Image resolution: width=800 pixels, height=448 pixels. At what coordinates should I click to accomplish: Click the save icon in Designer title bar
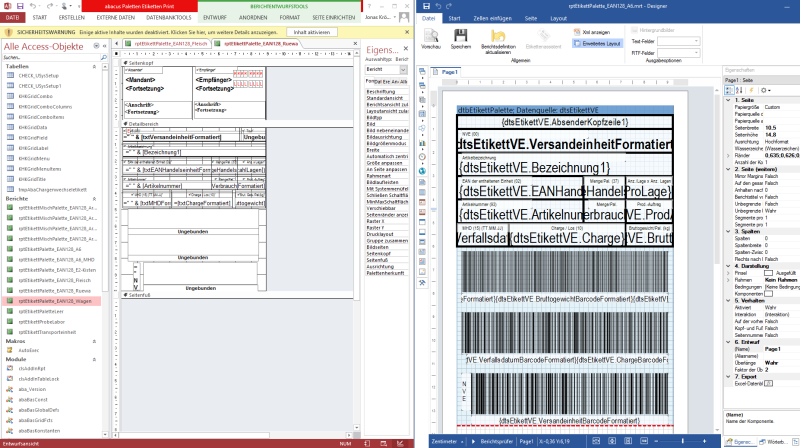click(x=428, y=5)
